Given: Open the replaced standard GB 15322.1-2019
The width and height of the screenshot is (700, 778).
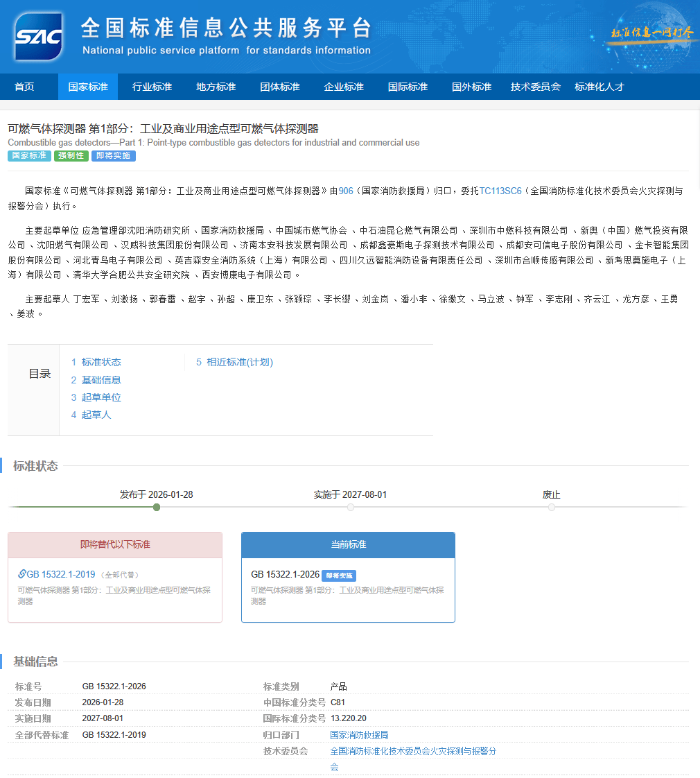Looking at the screenshot, I should 61,574.
